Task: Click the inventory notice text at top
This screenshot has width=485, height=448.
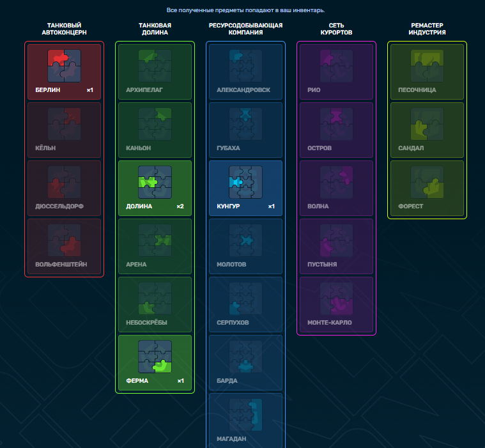Action: click(x=245, y=10)
